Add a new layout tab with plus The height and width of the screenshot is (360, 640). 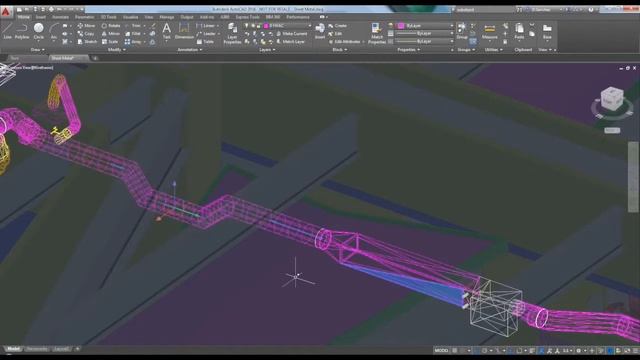click(78, 349)
